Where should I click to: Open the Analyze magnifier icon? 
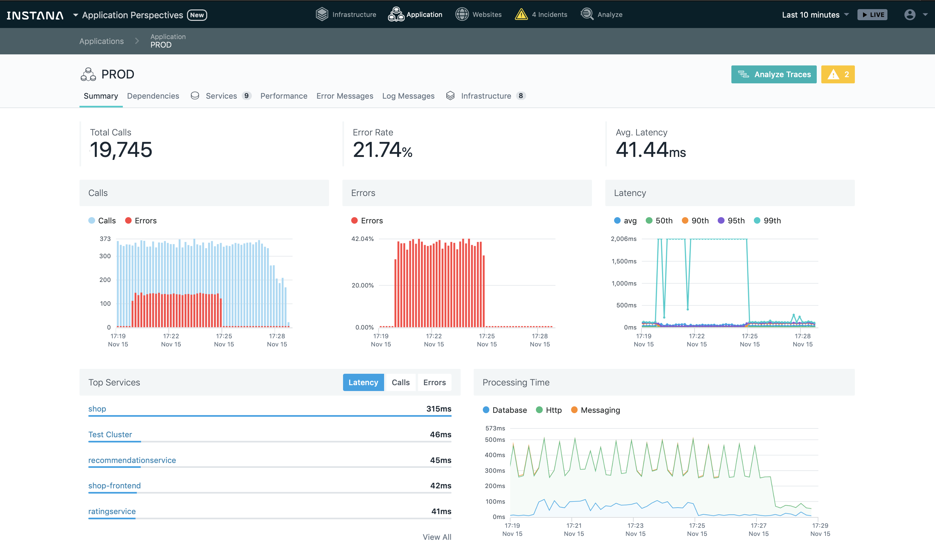(587, 14)
